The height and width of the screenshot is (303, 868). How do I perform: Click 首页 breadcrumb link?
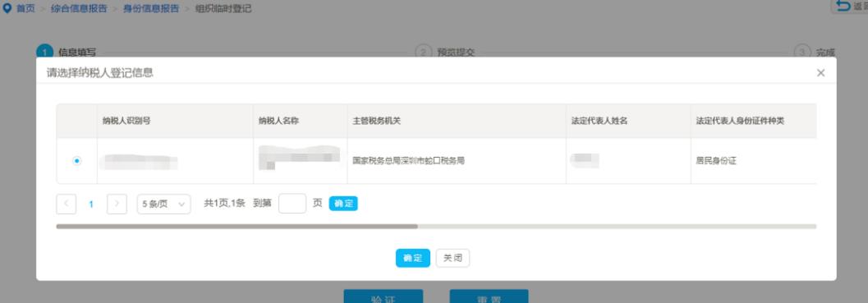25,9
